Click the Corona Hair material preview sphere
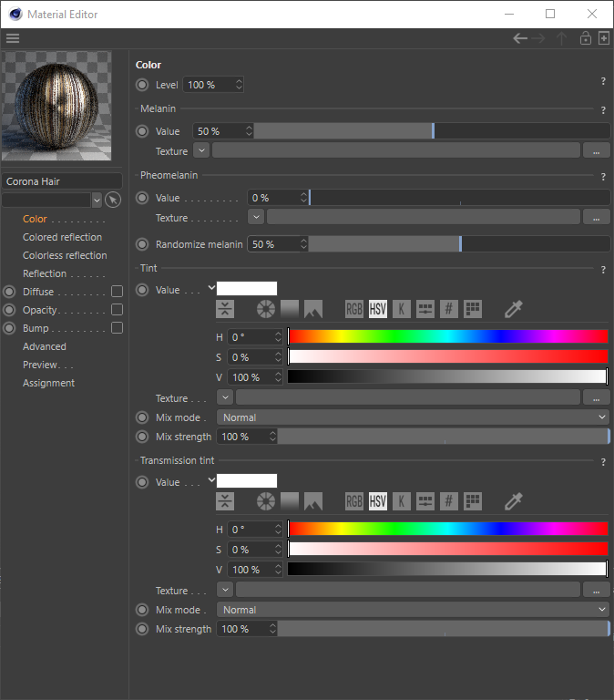Image resolution: width=614 pixels, height=700 pixels. point(56,106)
